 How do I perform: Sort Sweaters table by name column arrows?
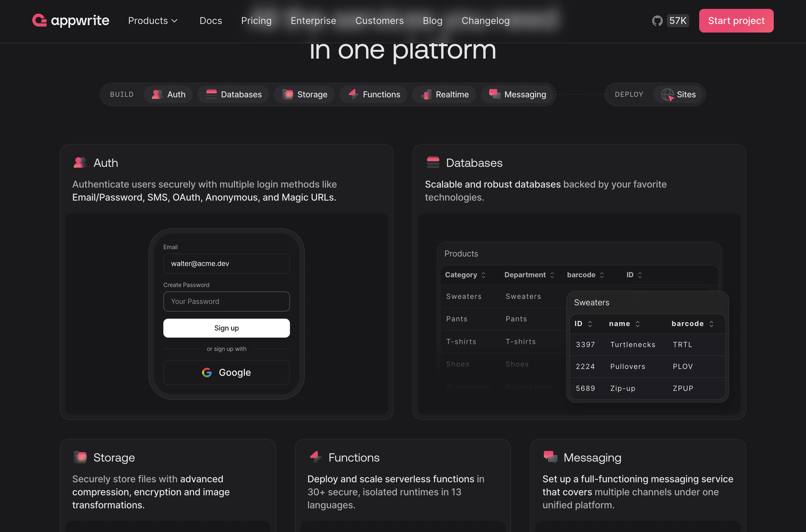pos(638,324)
